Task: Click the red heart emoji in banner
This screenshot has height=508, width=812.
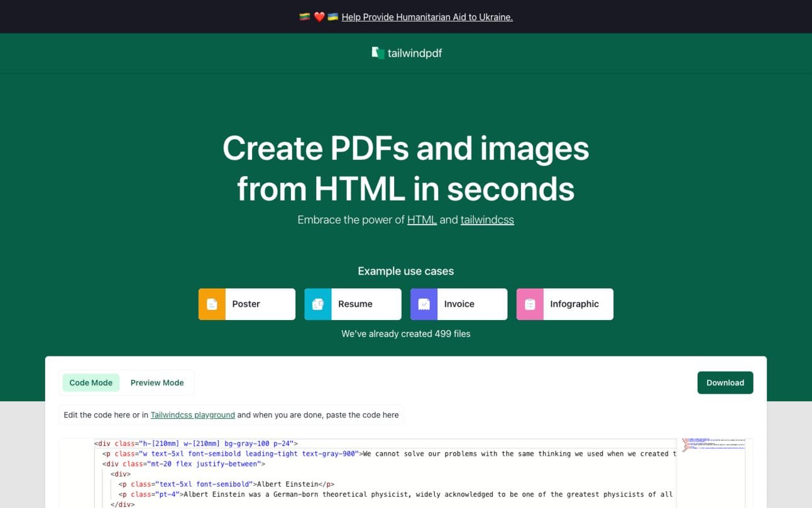Action: [x=319, y=17]
